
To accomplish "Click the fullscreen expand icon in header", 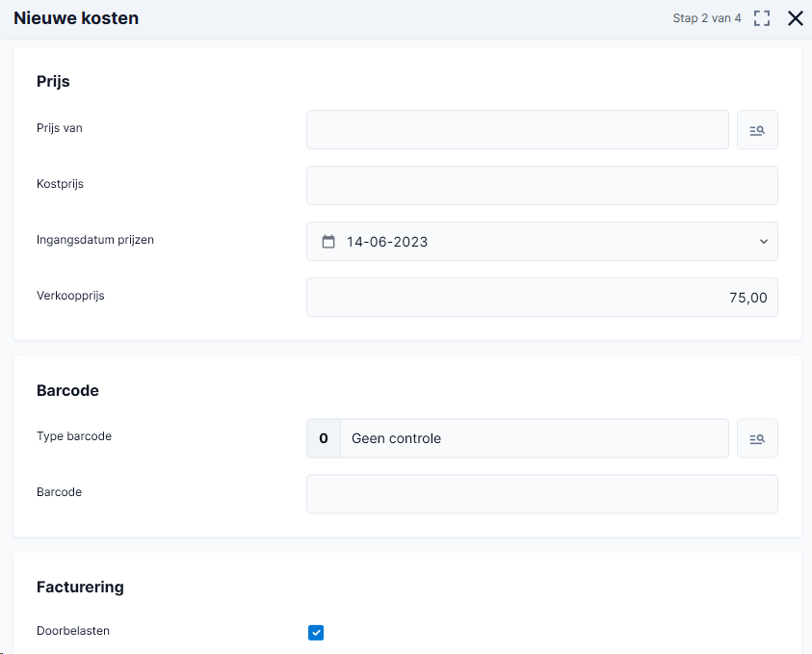I will (x=761, y=18).
